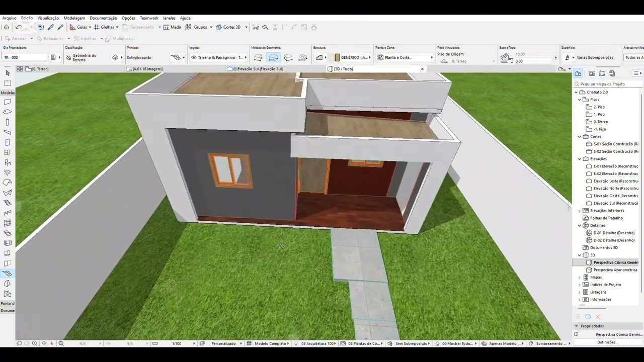Toggle the Grelhas grid snap button
The height and width of the screenshot is (362, 644).
pos(103,27)
